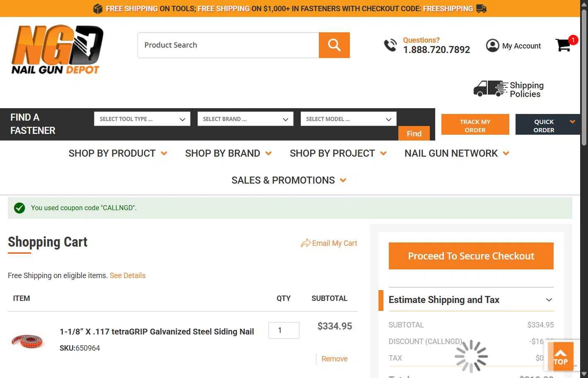588x378 pixels.
Task: Open the Sales & Promotions menu
Action: click(x=289, y=180)
